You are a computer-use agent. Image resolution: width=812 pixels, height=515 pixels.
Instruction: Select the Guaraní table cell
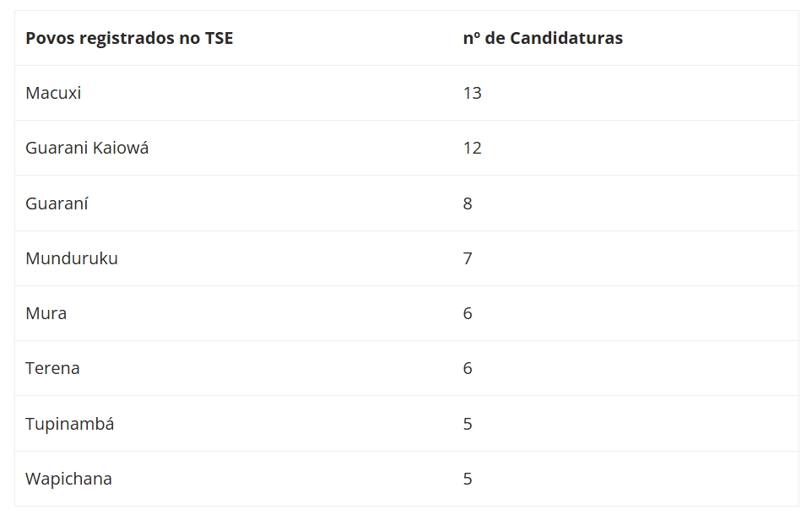click(57, 203)
